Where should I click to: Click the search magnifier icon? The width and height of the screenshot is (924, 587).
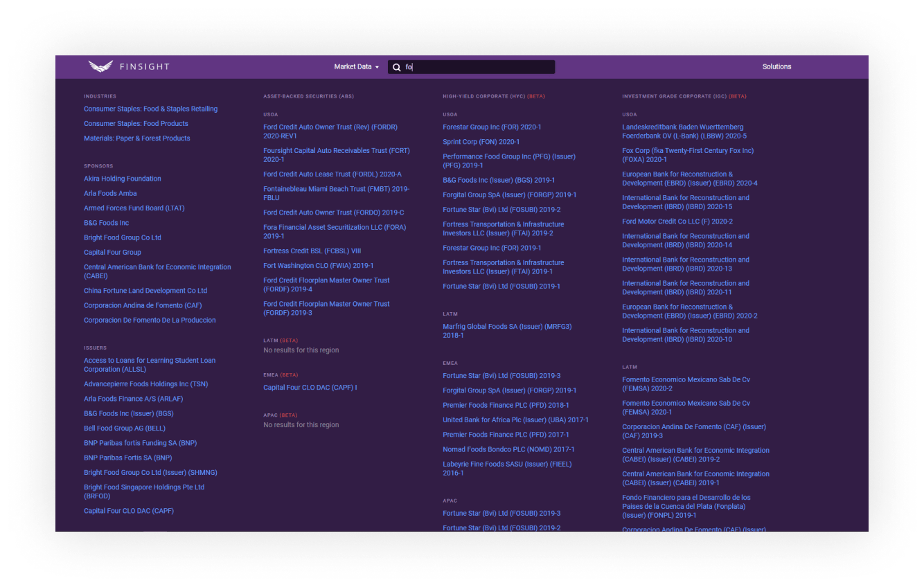point(397,67)
